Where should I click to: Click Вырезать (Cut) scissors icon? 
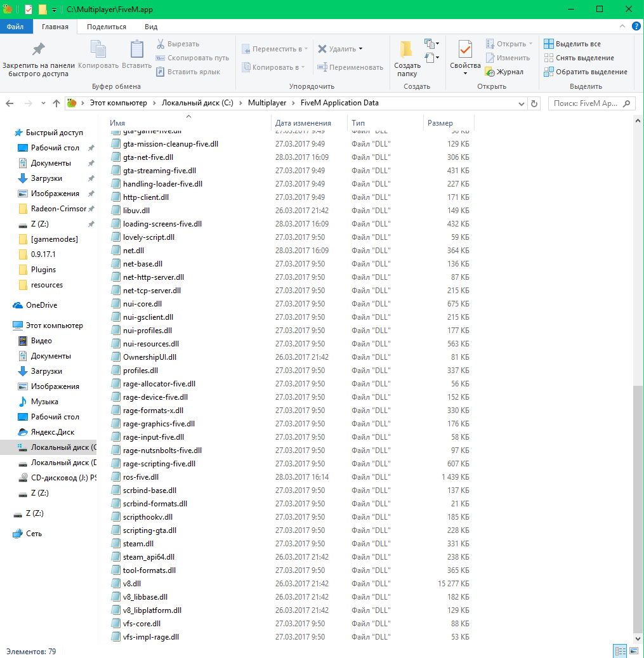pyautogui.click(x=161, y=44)
